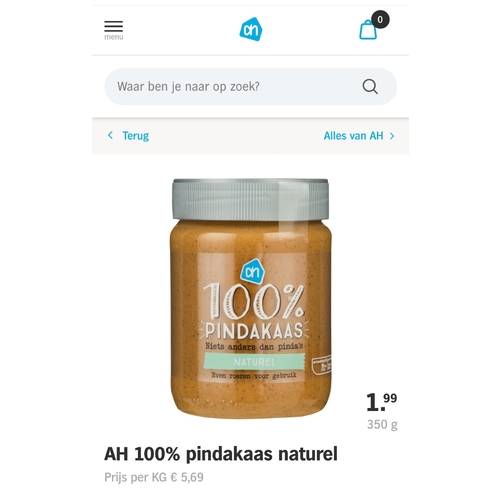The image size is (500, 500).
Task: Go back using the Terug link
Action: pos(135,136)
